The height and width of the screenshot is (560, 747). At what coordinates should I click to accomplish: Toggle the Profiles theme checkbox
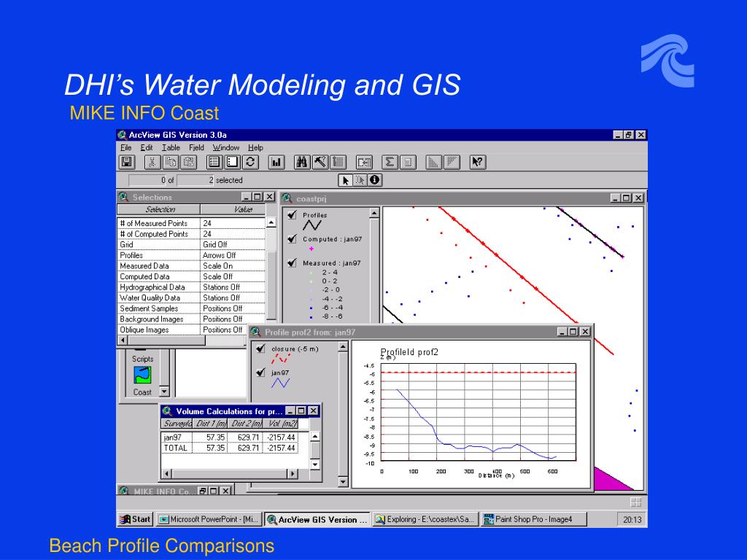point(293,215)
